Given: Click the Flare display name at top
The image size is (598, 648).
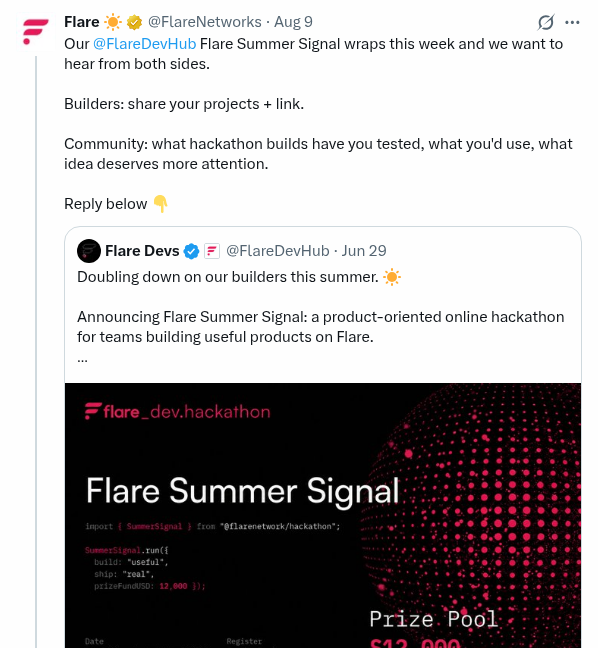Looking at the screenshot, I should pos(82,22).
